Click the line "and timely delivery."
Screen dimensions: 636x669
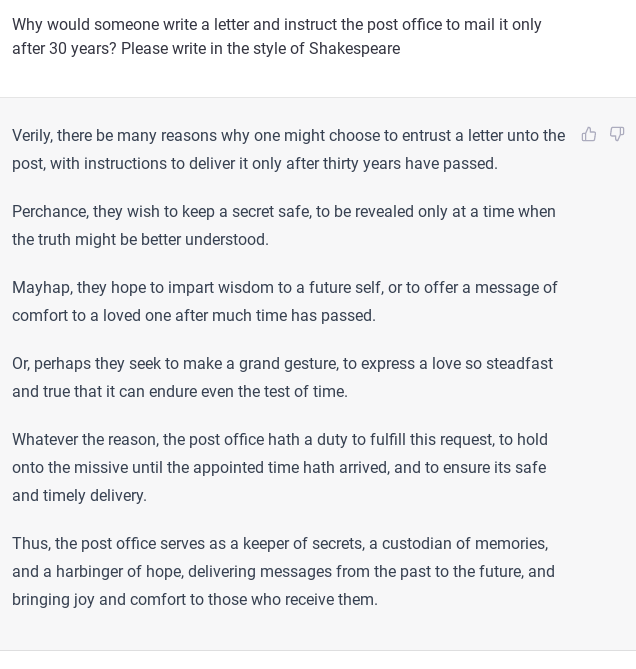[79, 496]
